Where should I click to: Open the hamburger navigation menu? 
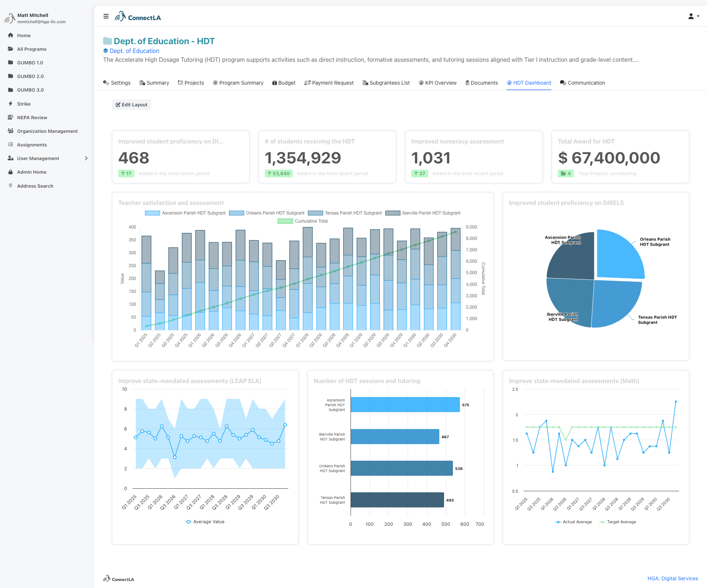[106, 16]
